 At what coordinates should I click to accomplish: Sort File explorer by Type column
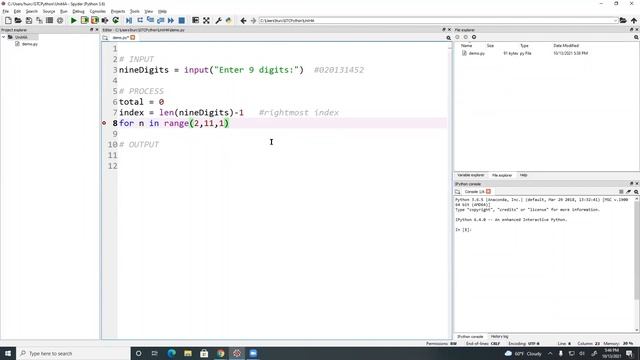pos(524,46)
